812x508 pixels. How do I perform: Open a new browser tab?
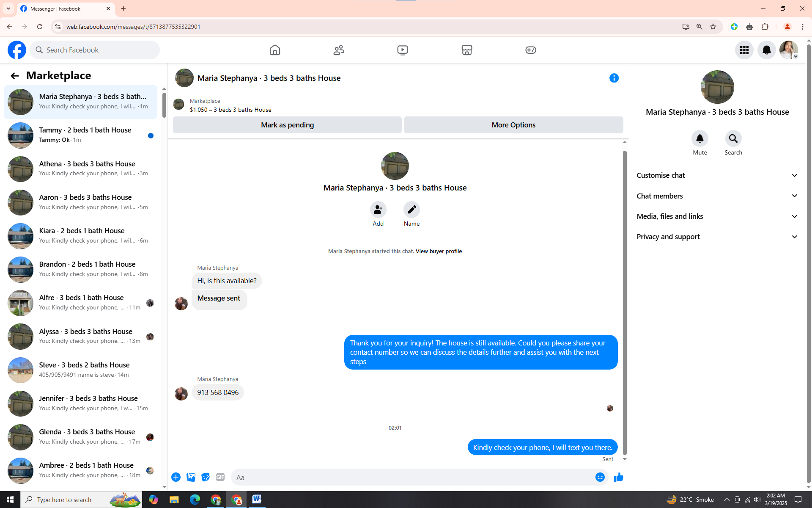point(123,8)
